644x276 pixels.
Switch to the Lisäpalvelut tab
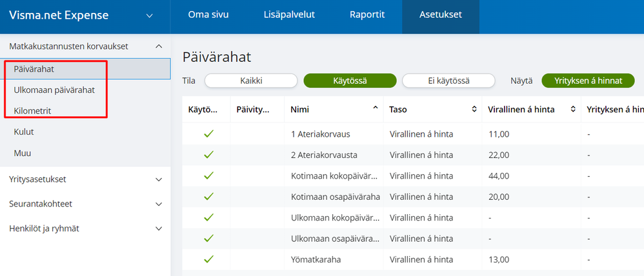(x=289, y=15)
